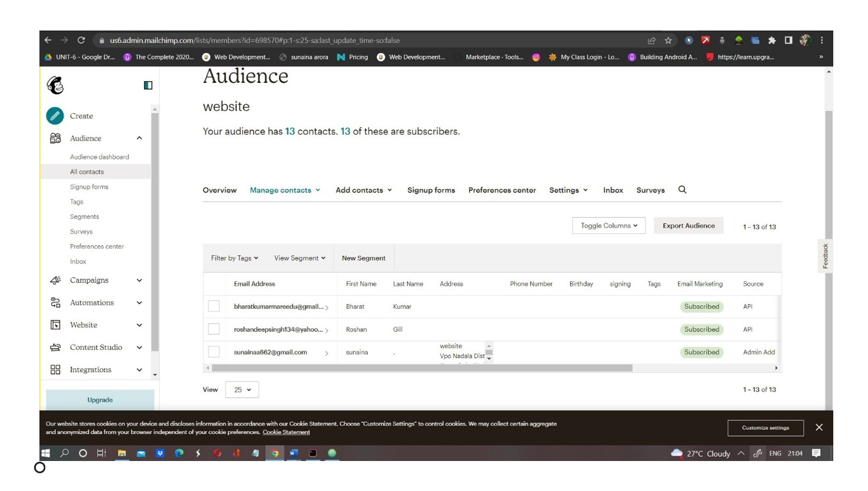The height and width of the screenshot is (491, 868).
Task: Click the Content Studio icon
Action: click(x=55, y=348)
